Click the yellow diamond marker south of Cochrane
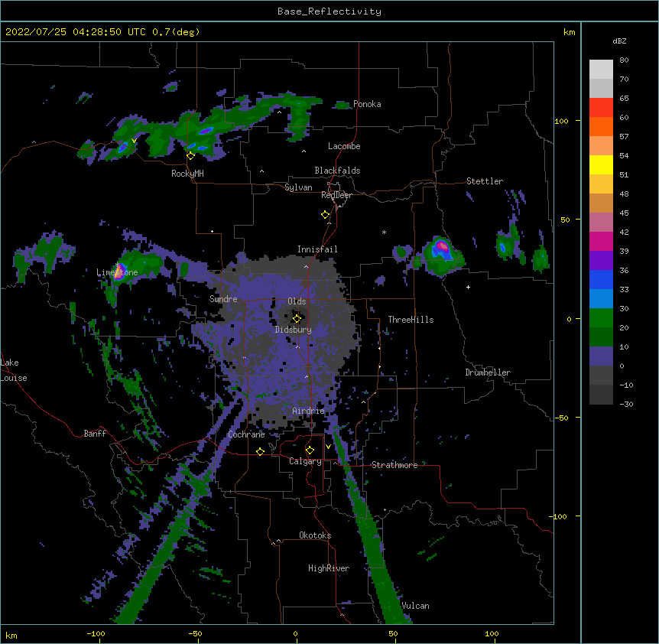 [x=260, y=451]
